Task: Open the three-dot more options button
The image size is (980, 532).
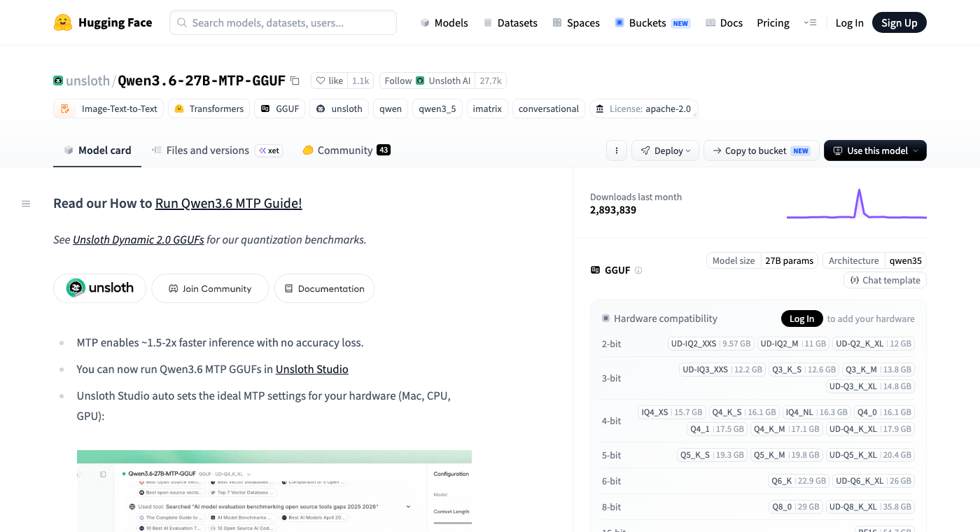Action: click(616, 150)
